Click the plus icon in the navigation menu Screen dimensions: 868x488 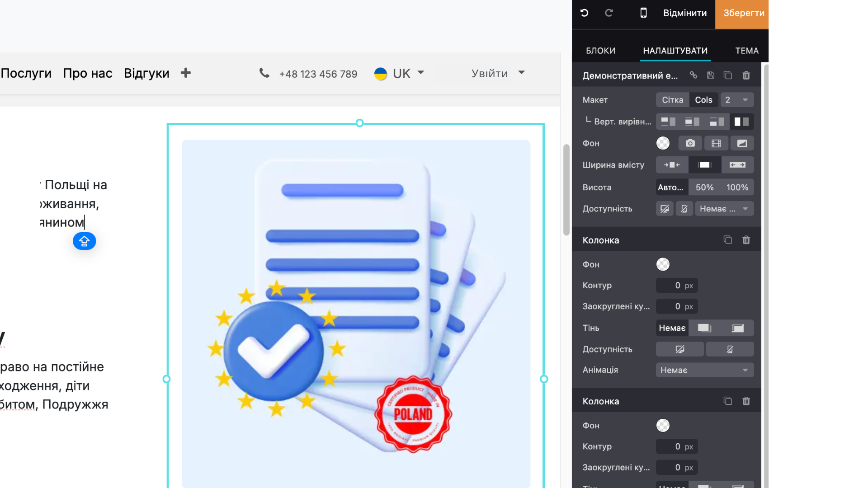185,73
